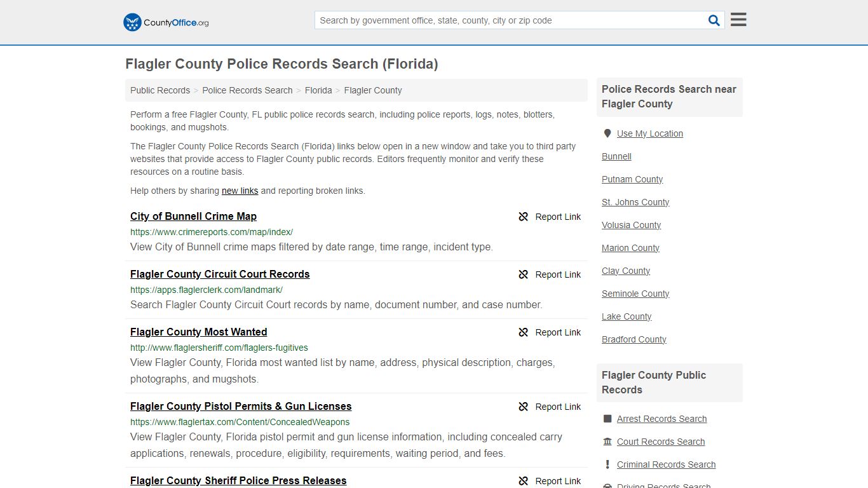Image resolution: width=868 pixels, height=488 pixels.
Task: Open Court Records Search link
Action: click(661, 442)
